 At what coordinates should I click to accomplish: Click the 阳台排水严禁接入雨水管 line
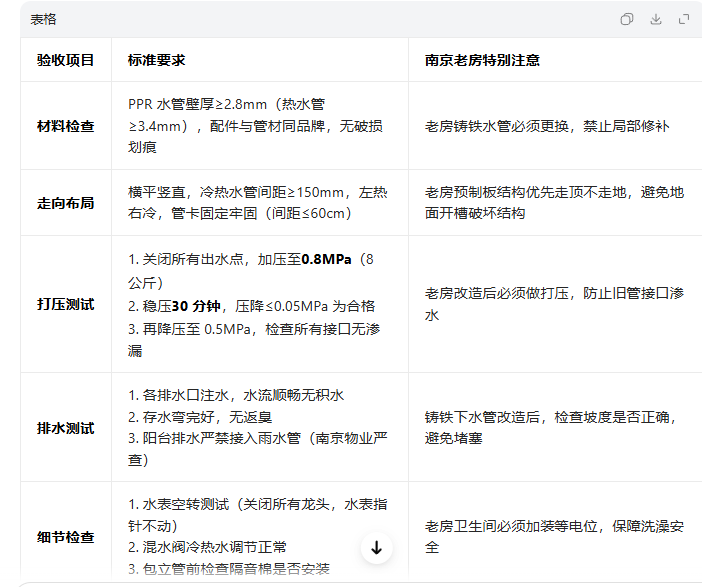(257, 449)
